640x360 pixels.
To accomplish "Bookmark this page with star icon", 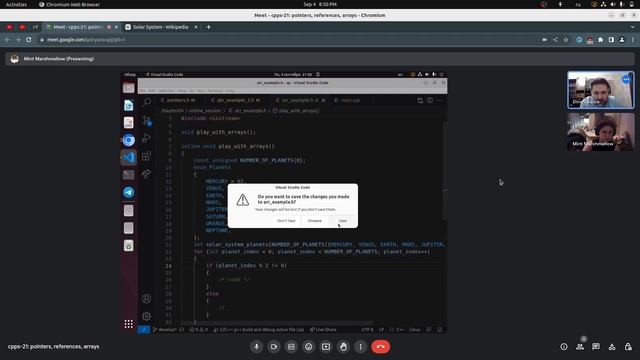I will pos(566,40).
